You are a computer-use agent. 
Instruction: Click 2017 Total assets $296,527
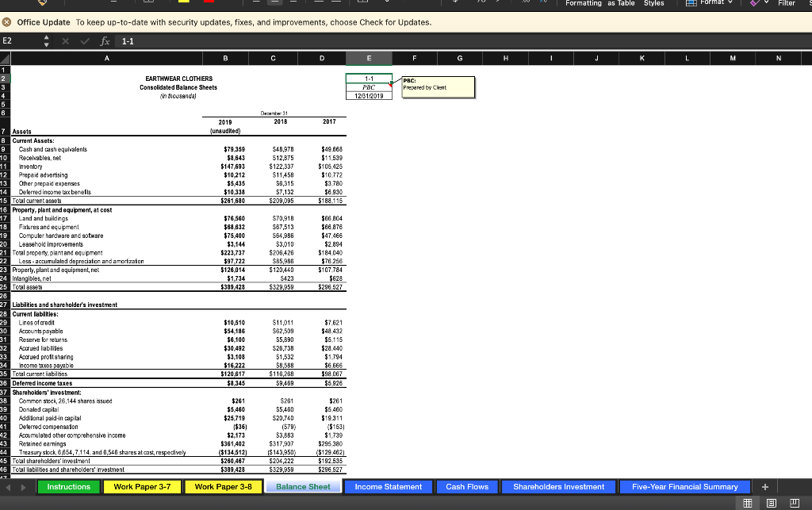pos(331,287)
